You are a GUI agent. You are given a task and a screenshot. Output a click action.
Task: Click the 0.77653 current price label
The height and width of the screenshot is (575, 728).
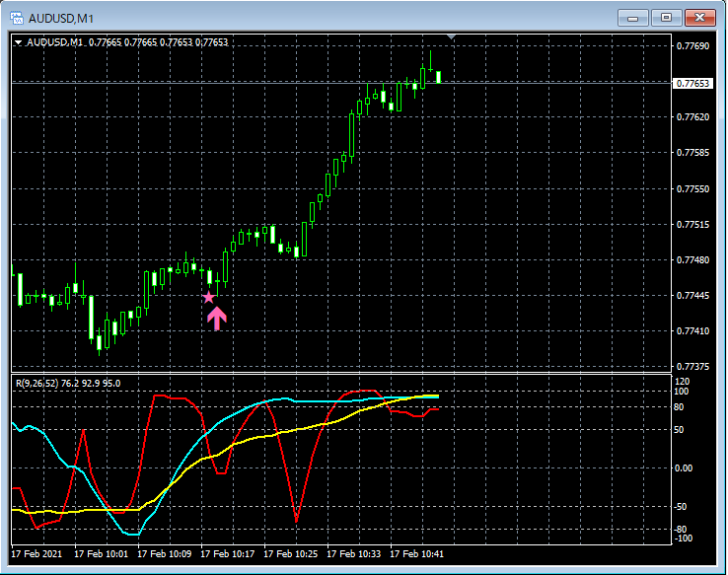692,84
